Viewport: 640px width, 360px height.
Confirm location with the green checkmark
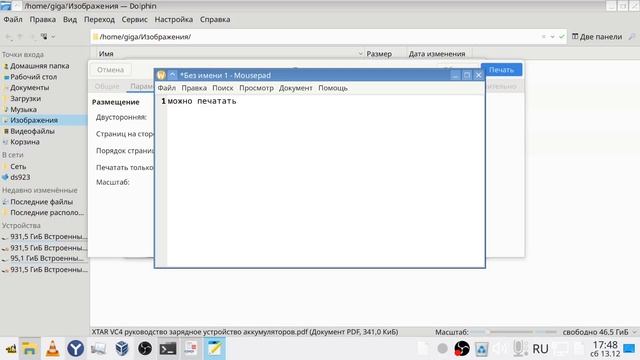click(x=562, y=37)
